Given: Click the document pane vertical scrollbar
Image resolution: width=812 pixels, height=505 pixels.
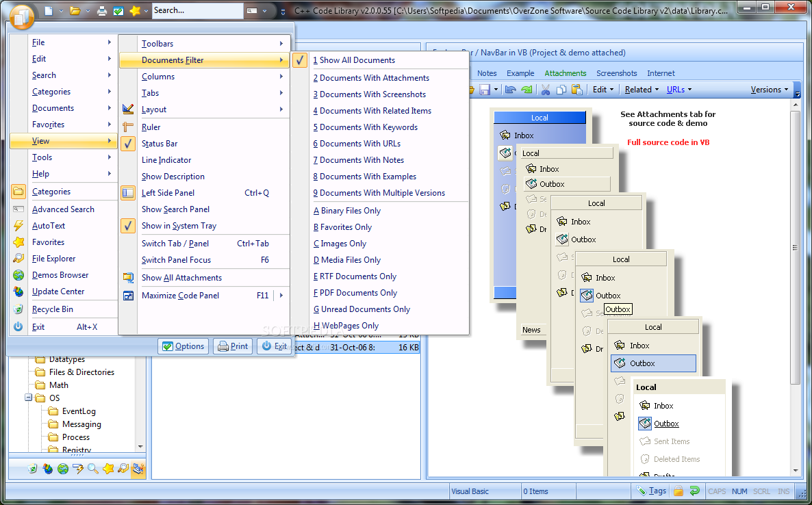Looking at the screenshot, I should pyautogui.click(x=795, y=247).
